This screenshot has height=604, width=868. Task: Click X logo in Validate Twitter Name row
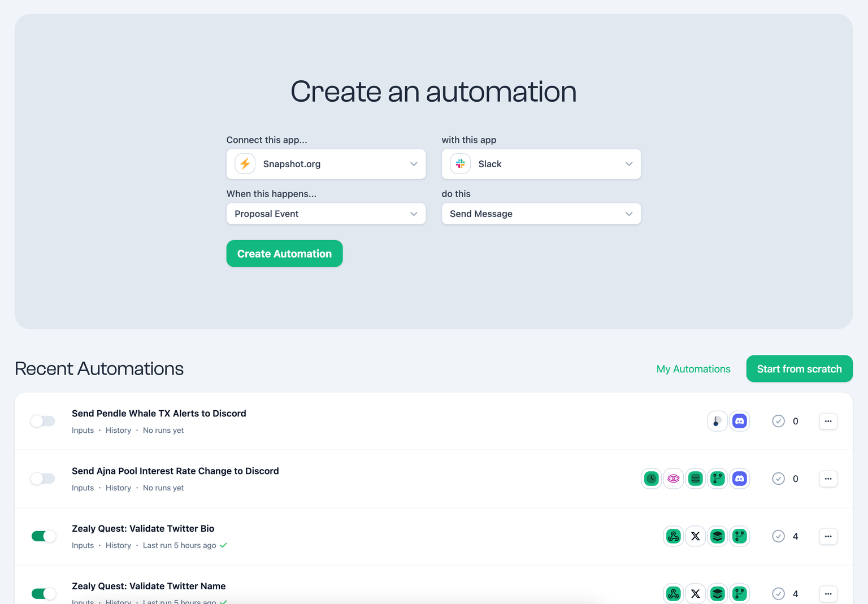696,594
